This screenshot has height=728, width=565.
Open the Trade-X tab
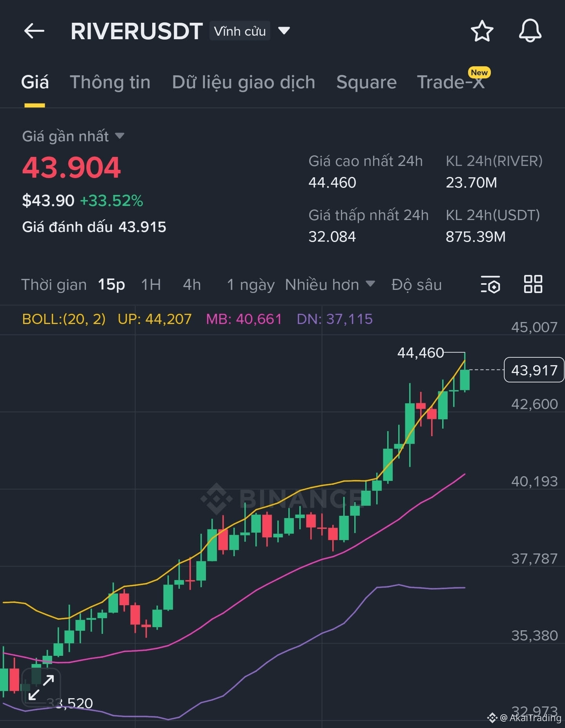pos(450,82)
